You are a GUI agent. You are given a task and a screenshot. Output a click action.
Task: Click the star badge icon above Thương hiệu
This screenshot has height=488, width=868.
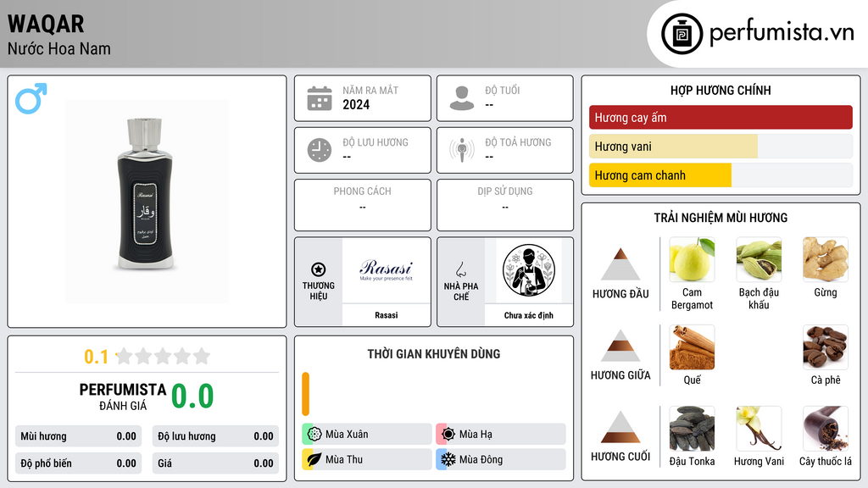coord(319,269)
